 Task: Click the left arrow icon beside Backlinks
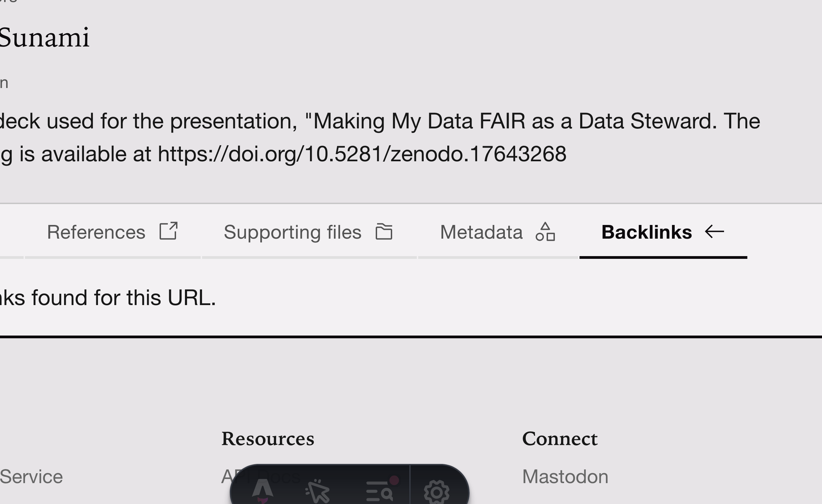point(714,232)
